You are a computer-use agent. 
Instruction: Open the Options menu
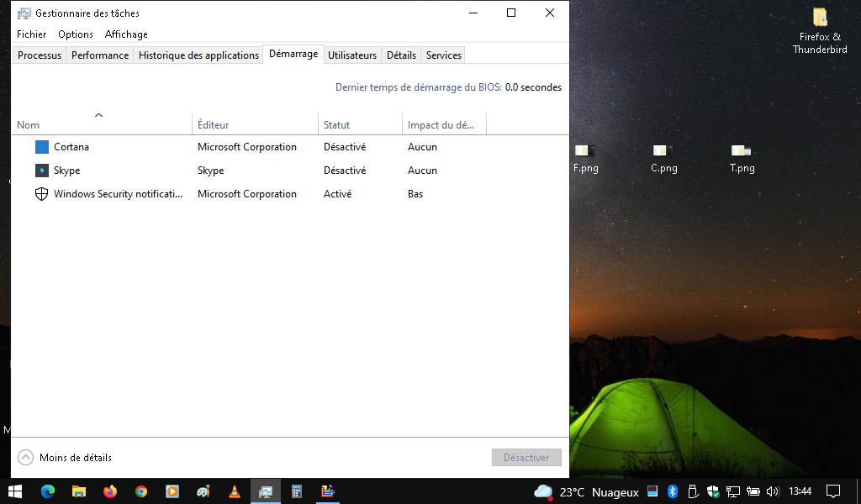pyautogui.click(x=75, y=34)
